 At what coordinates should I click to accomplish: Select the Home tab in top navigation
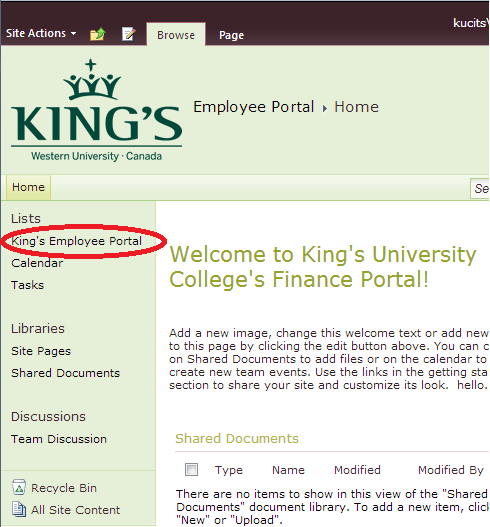pos(28,187)
